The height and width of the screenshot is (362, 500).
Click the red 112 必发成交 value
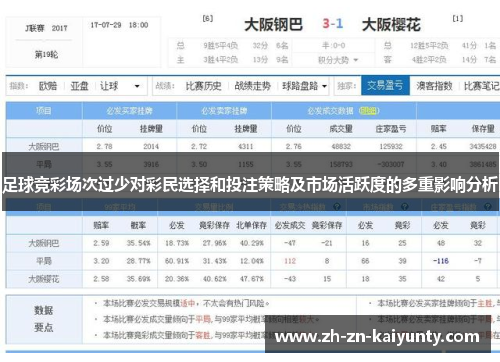(290, 261)
